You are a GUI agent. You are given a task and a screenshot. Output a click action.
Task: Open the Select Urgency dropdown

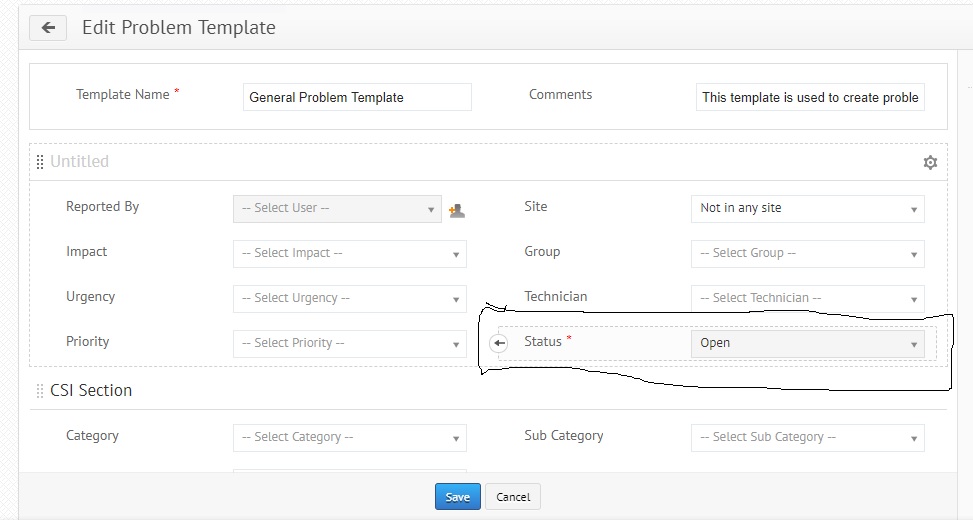click(349, 298)
